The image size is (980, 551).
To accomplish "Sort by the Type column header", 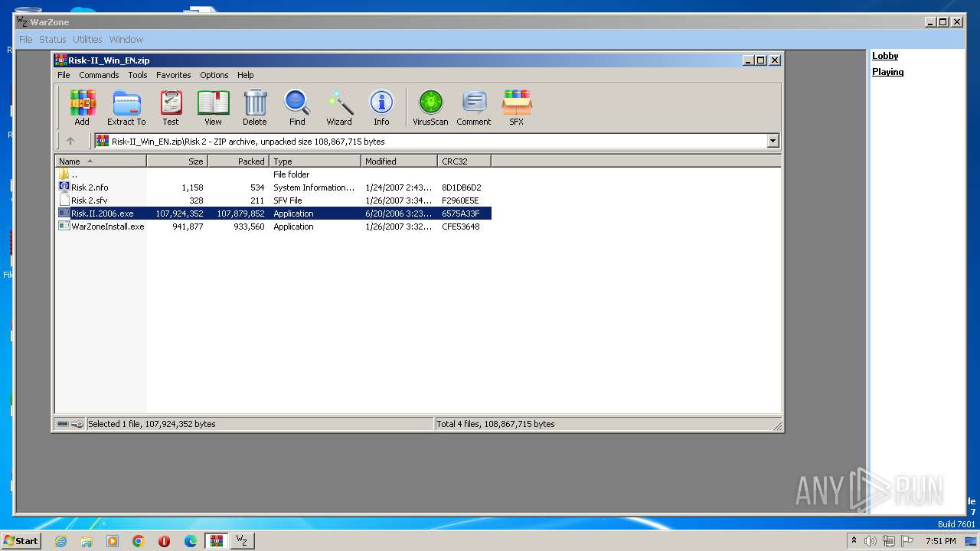I will point(315,161).
